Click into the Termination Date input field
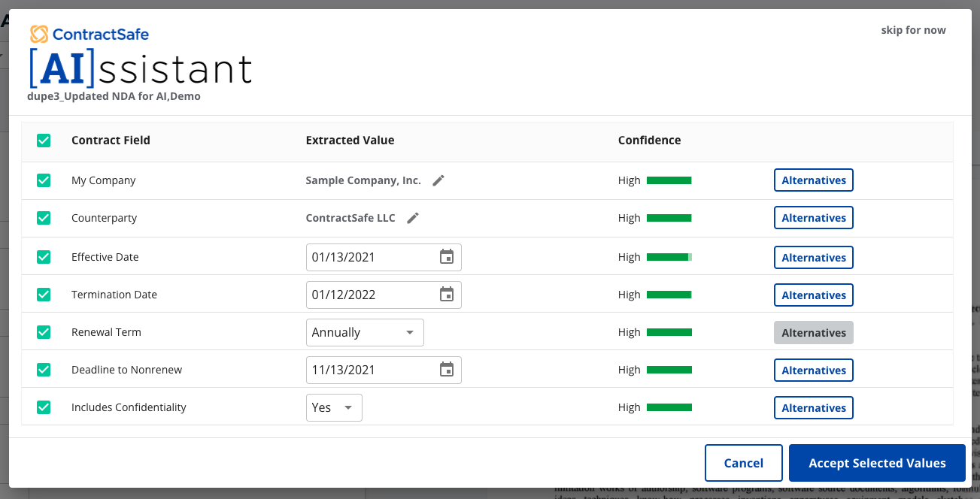Viewport: 980px width, 499px height. point(369,295)
